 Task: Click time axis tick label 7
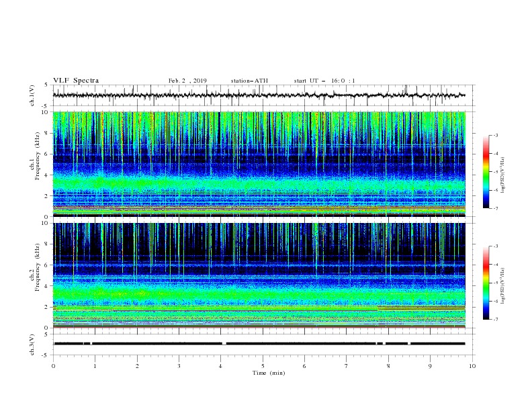point(347,366)
